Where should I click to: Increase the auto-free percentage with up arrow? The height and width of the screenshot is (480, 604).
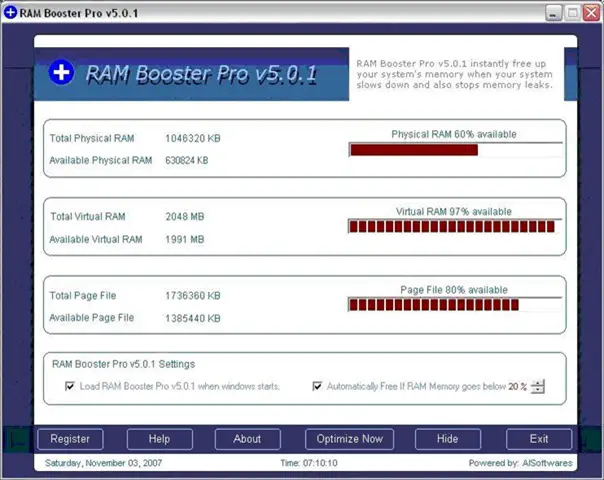pyautogui.click(x=538, y=383)
